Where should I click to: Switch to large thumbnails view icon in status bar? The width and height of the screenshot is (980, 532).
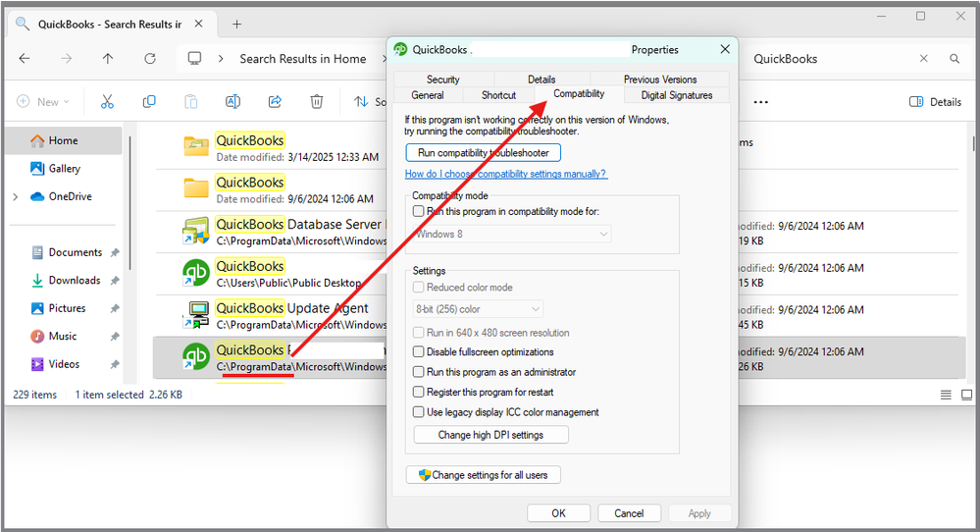[966, 395]
